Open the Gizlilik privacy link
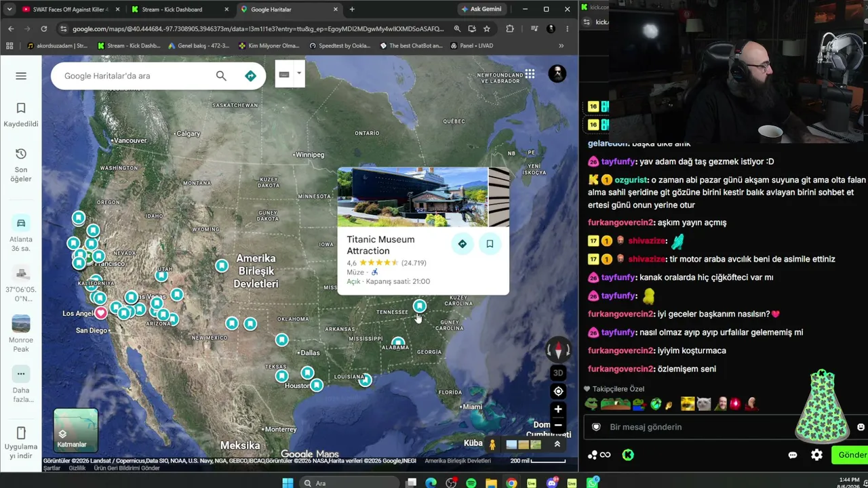Viewport: 868px width, 488px height. (77, 468)
